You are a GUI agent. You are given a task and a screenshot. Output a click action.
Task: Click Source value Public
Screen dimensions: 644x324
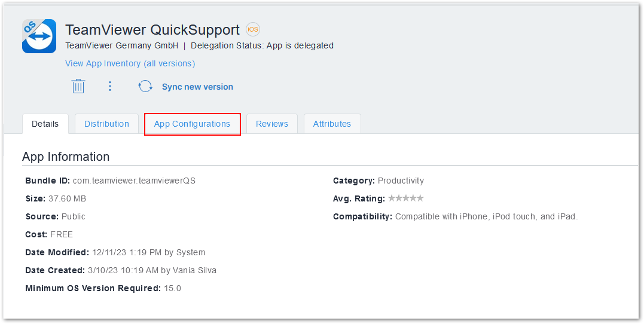point(73,216)
